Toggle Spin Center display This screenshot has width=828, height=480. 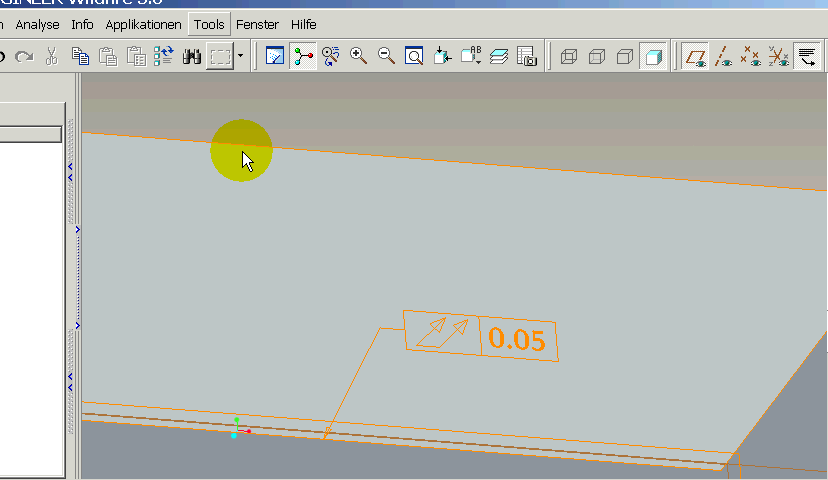click(x=303, y=57)
